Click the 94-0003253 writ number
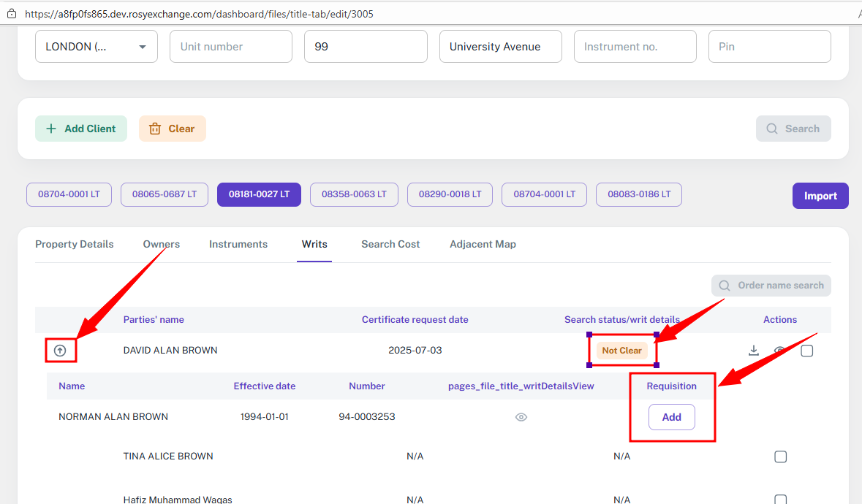 [367, 416]
